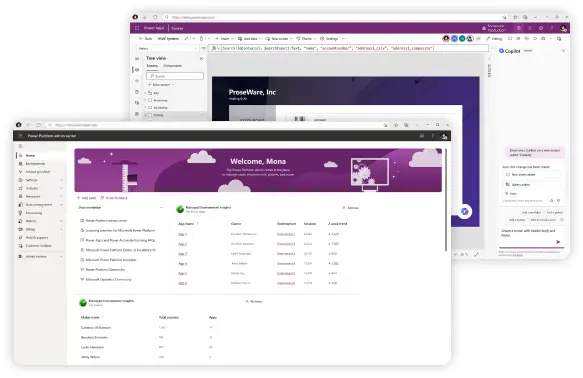Click the 'Add a button' suggestion chip
The width and height of the screenshot is (583, 378).
[x=517, y=220]
